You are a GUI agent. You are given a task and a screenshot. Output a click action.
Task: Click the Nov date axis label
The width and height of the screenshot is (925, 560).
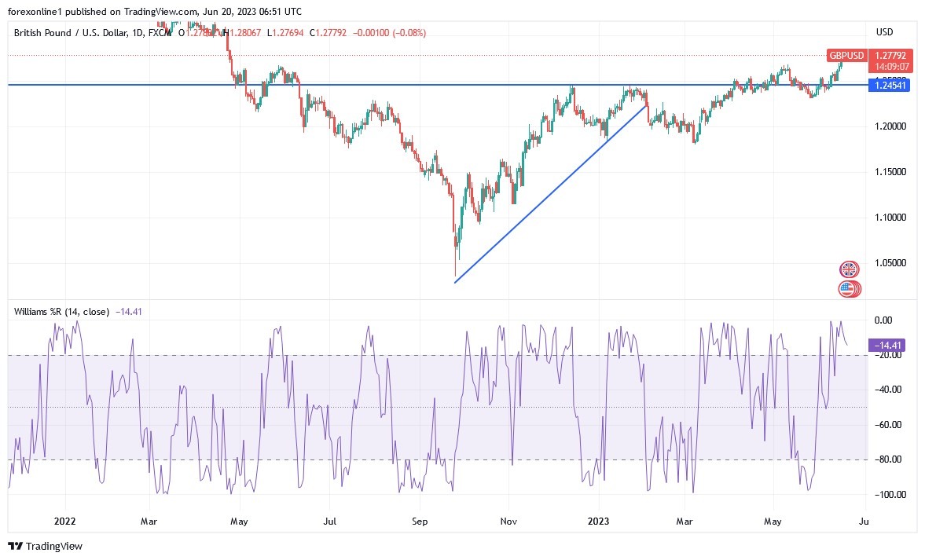(508, 521)
